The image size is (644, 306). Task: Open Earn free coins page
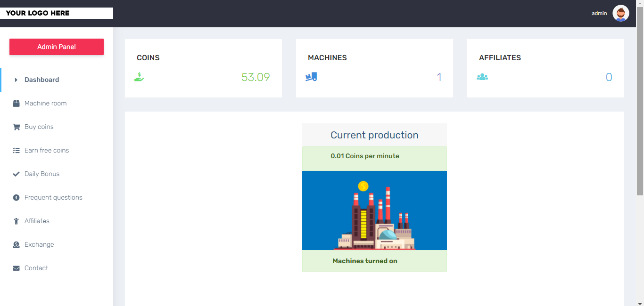click(x=57, y=151)
